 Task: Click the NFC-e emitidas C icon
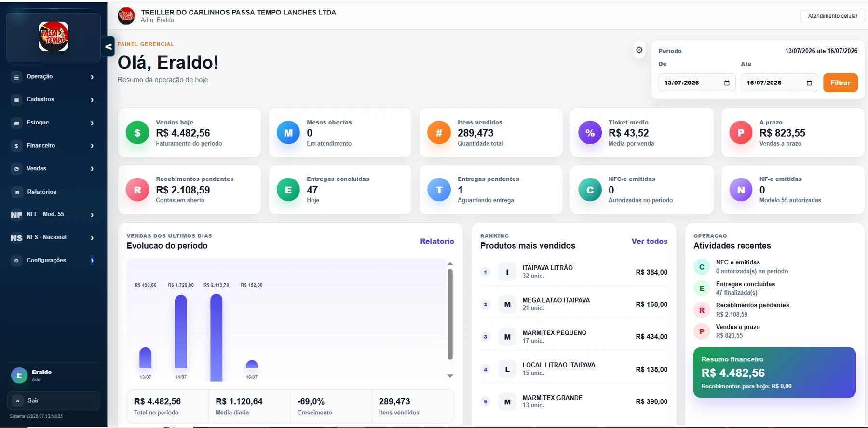click(590, 190)
